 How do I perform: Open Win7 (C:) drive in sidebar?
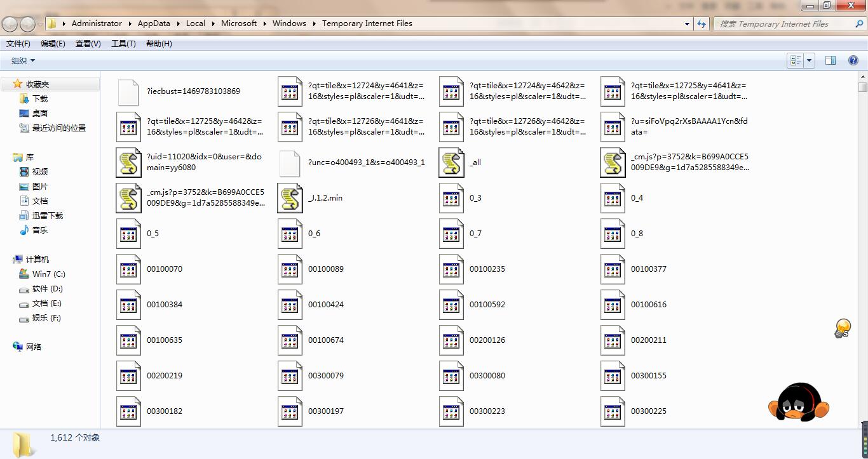click(48, 274)
